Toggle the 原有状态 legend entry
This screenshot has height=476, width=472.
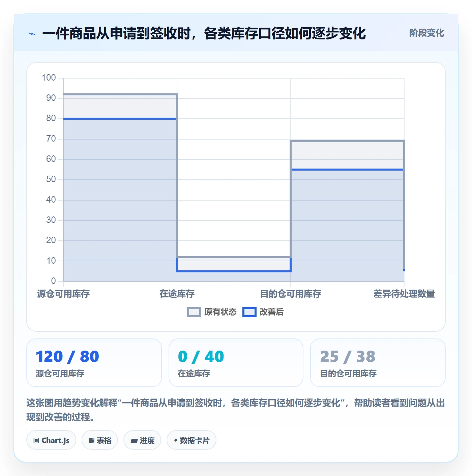(212, 312)
